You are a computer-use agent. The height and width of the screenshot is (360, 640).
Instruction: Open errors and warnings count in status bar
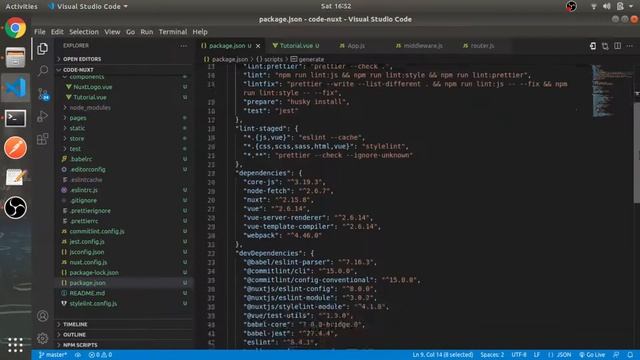coord(100,355)
